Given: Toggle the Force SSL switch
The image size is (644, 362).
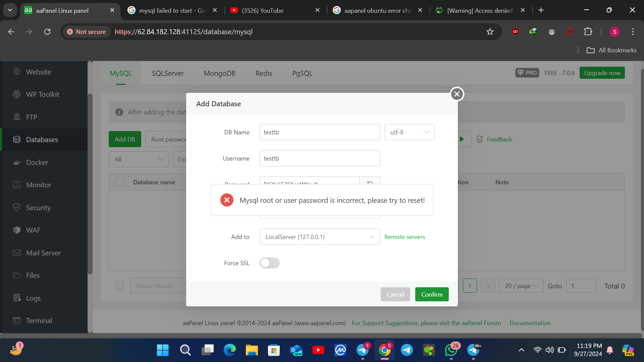Looking at the screenshot, I should click(269, 263).
